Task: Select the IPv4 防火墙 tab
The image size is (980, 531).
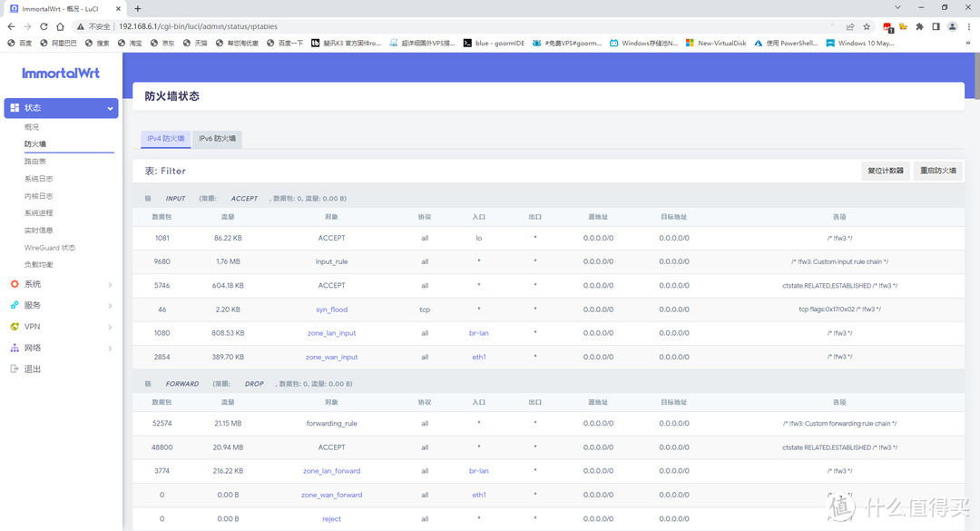Action: click(165, 139)
